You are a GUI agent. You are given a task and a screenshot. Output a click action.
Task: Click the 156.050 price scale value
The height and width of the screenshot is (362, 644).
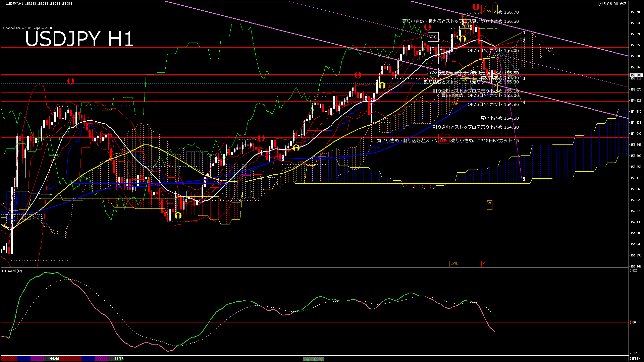(636, 45)
